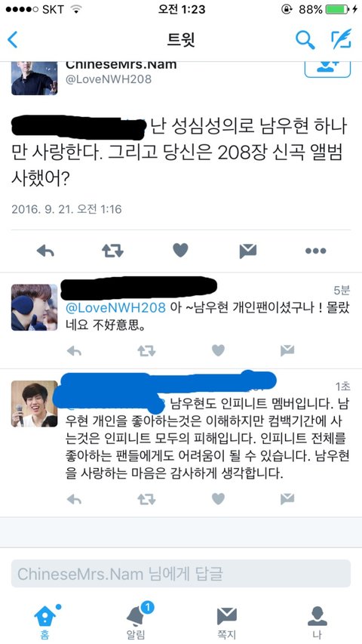Compose a new tweet with quill icon
The width and height of the screenshot is (362, 644).
pos(341,39)
